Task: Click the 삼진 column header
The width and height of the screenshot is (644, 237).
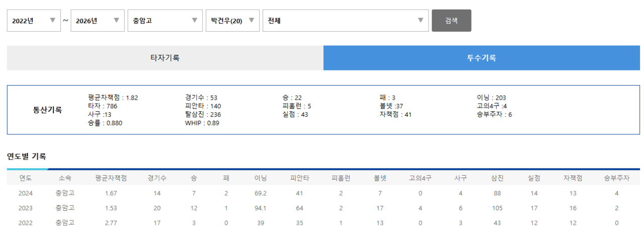Action: pos(497,178)
